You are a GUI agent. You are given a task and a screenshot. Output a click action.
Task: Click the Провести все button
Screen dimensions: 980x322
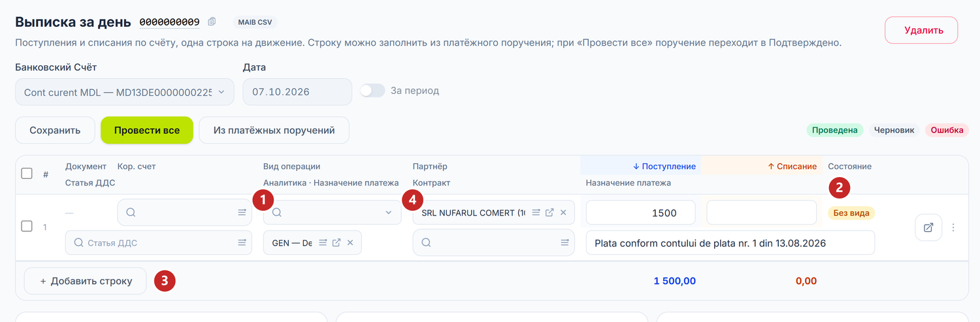[147, 130]
